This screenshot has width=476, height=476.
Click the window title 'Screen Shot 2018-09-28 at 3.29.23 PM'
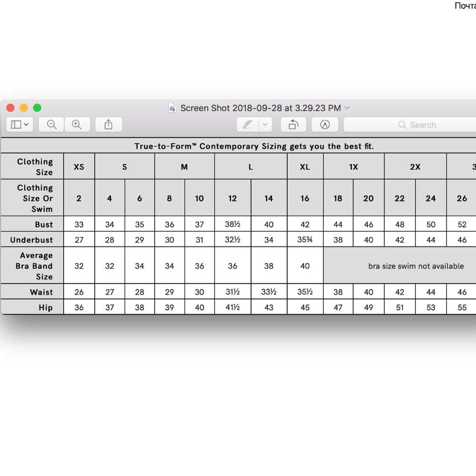coord(260,108)
